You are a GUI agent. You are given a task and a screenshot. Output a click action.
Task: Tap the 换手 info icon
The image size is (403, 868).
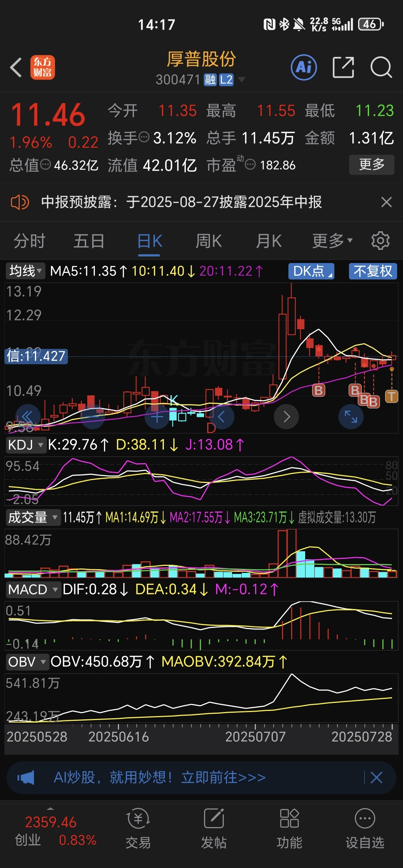tap(145, 137)
